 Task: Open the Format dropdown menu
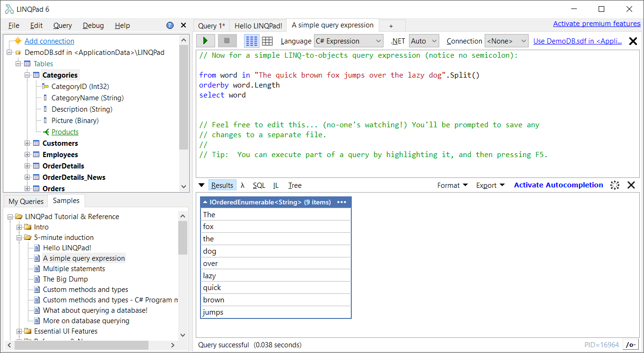click(453, 185)
